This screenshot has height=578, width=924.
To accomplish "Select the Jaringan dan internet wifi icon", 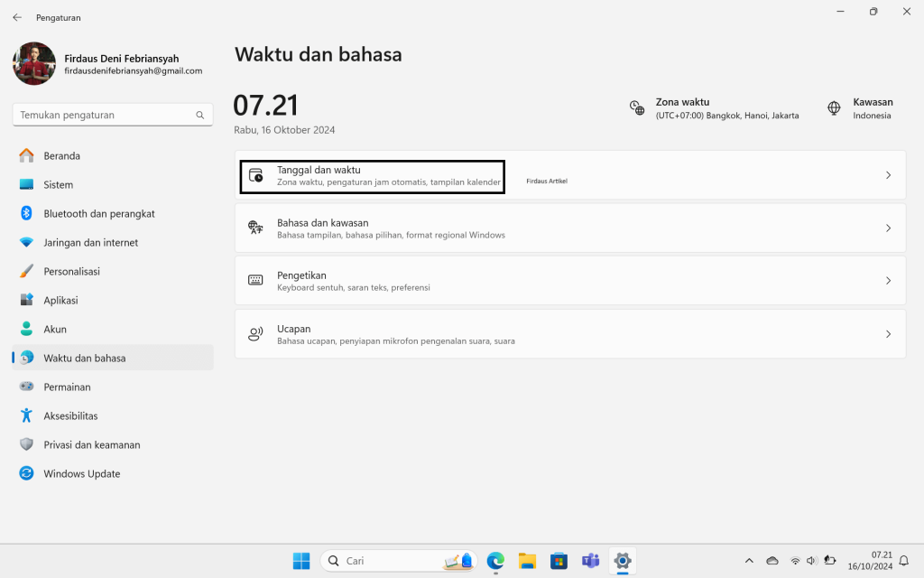I will (26, 243).
